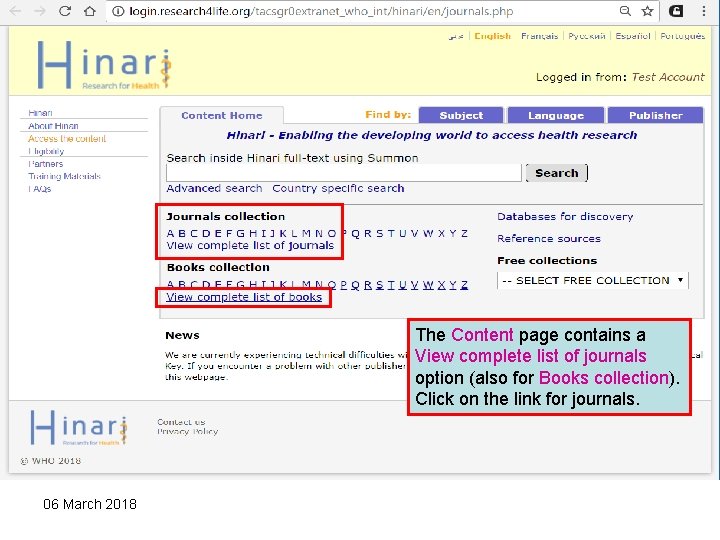Select journals letter Q
Viewport: 720px width, 540px height.
pyautogui.click(x=355, y=233)
